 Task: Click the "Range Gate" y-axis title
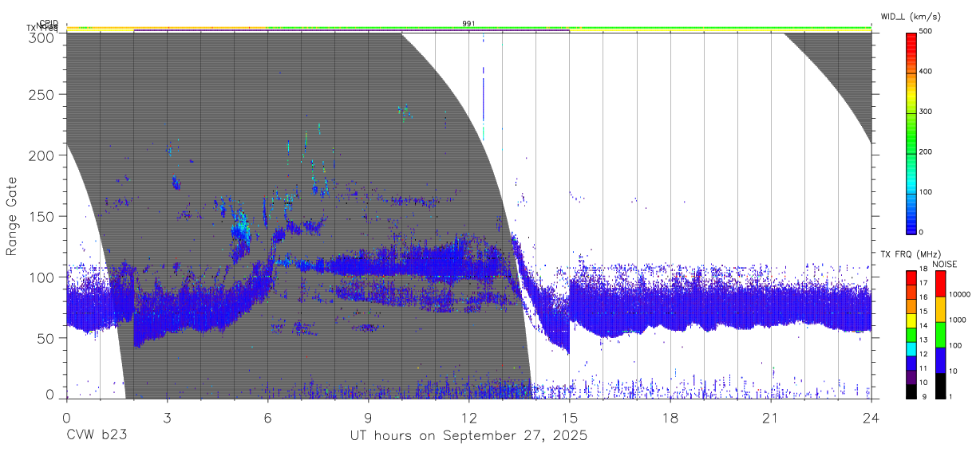(x=12, y=215)
